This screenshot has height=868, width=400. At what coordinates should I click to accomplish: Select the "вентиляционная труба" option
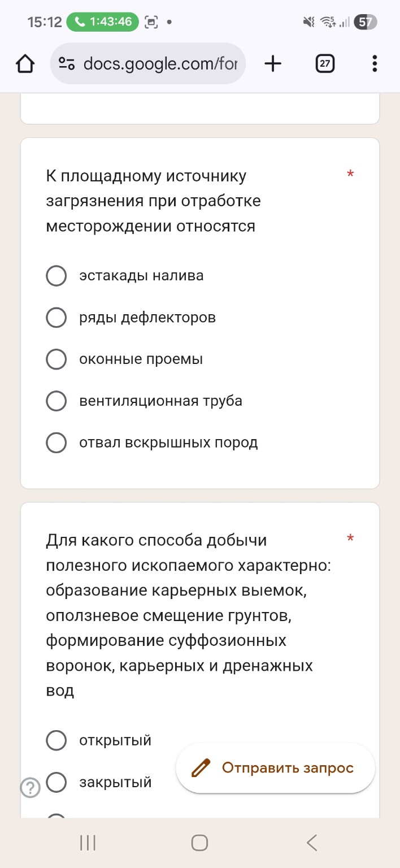[x=56, y=401]
